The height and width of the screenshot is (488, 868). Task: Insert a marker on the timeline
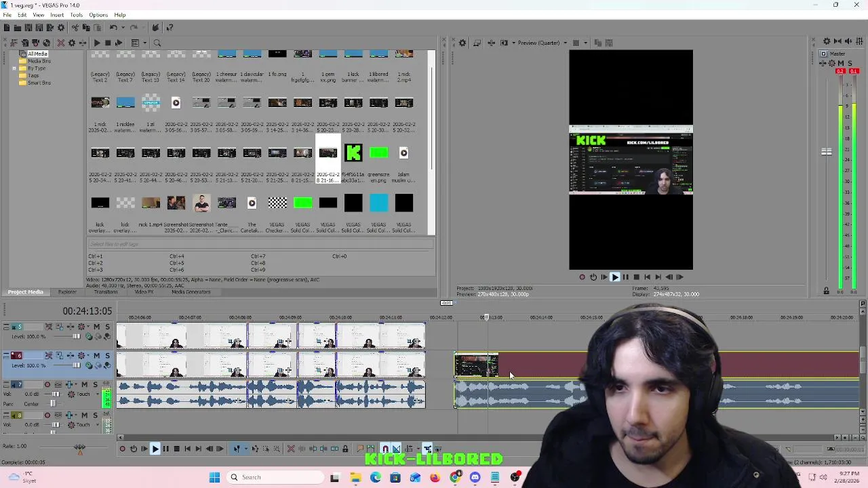[360, 448]
